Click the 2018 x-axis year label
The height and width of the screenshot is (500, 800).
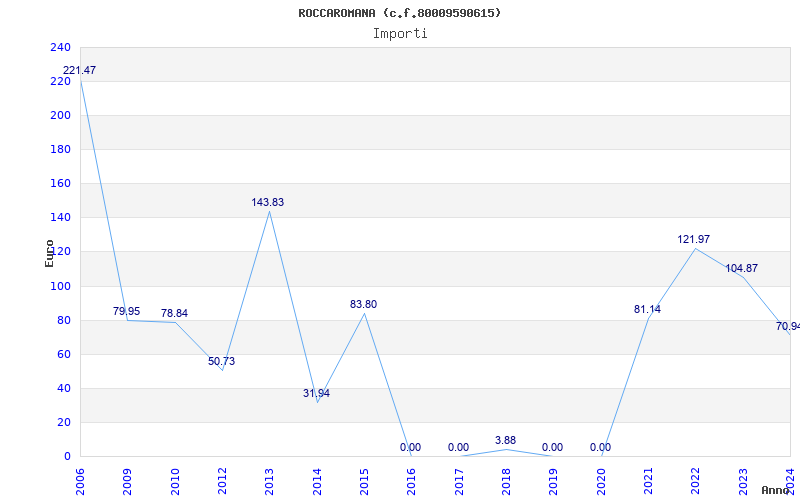point(506,482)
